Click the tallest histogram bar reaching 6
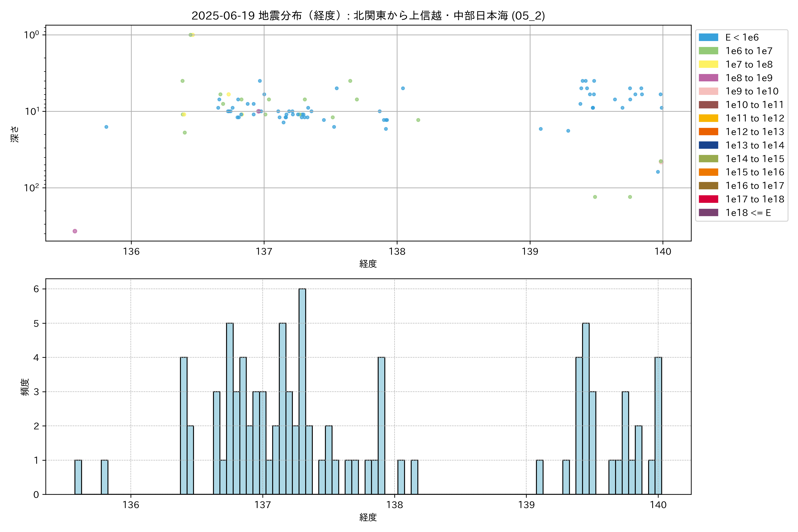The height and width of the screenshot is (532, 798). pos(302,391)
